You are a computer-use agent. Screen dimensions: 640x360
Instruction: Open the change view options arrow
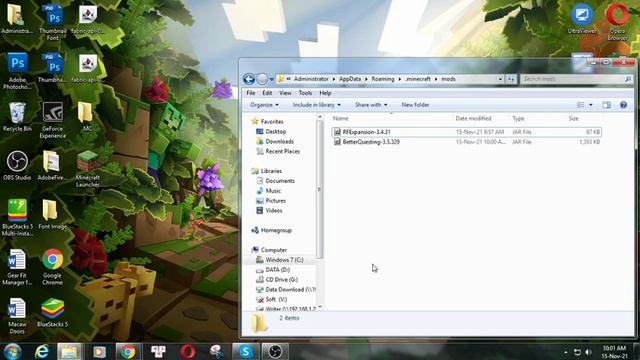click(591, 105)
